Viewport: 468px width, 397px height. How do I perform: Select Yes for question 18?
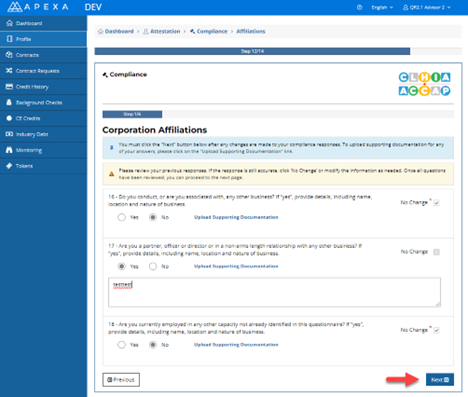122,345
